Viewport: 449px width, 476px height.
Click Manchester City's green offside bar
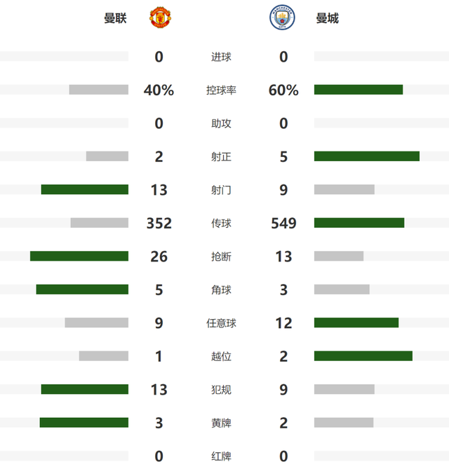[x=363, y=356]
